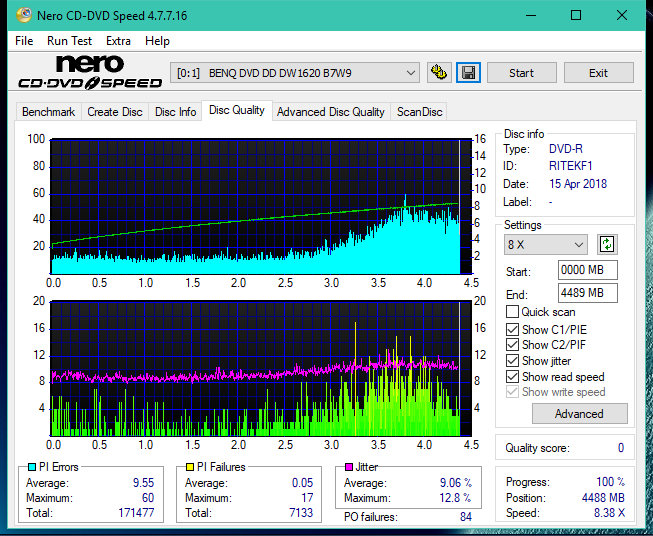Click Jitter maximum 12.8 %
This screenshot has width=653, height=536.
(x=456, y=498)
